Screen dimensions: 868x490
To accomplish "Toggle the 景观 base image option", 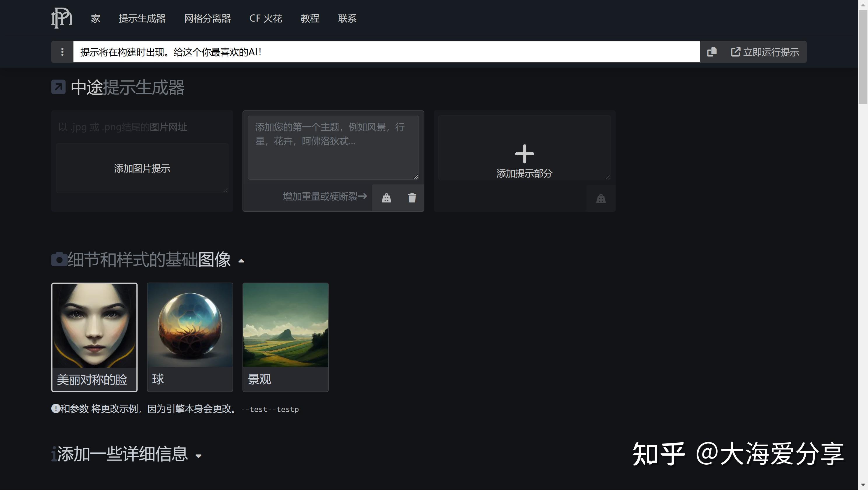I will coord(285,337).
